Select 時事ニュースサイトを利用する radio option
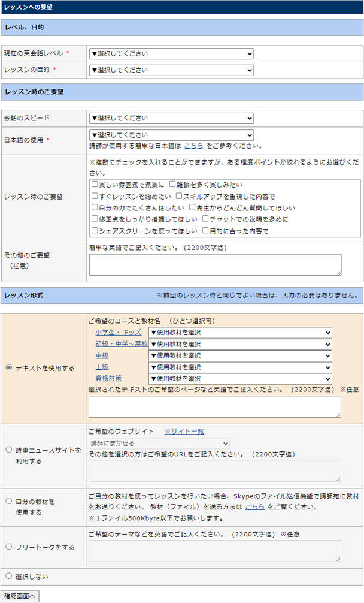Viewport: 364px width, 603px height. [x=9, y=449]
